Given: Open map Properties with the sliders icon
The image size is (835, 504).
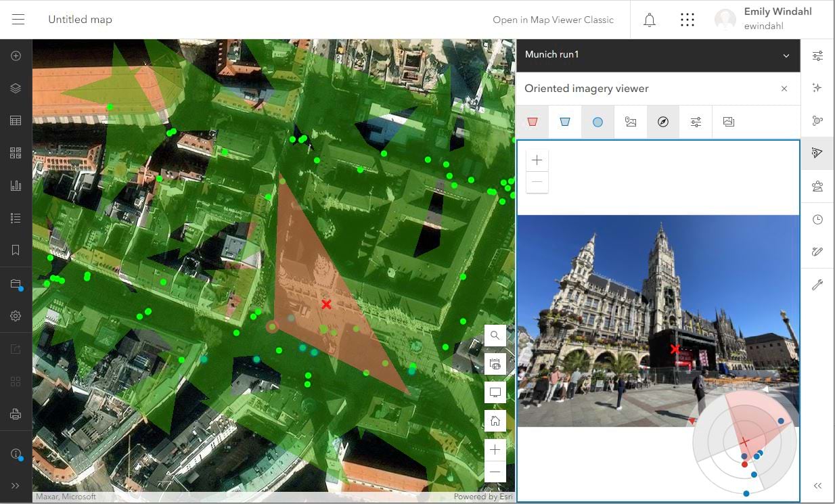Looking at the screenshot, I should (x=817, y=55).
